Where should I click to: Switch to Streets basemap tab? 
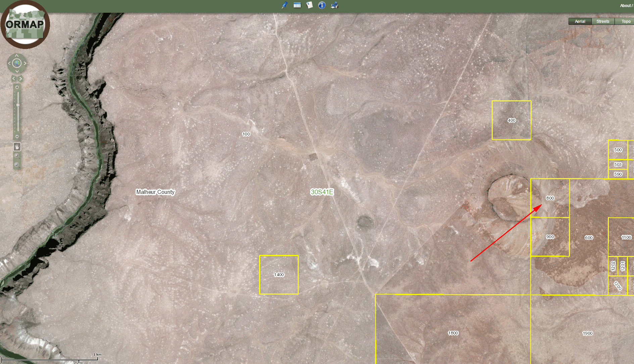(603, 21)
